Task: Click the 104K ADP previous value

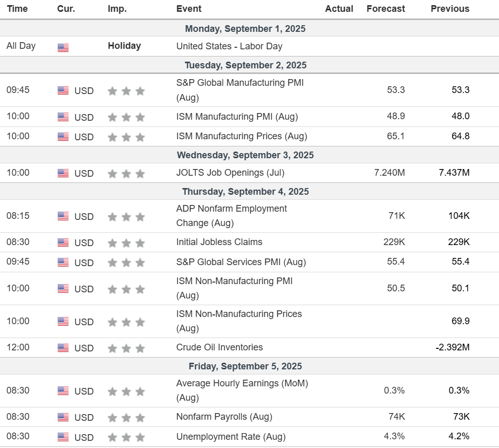Action: click(x=459, y=216)
